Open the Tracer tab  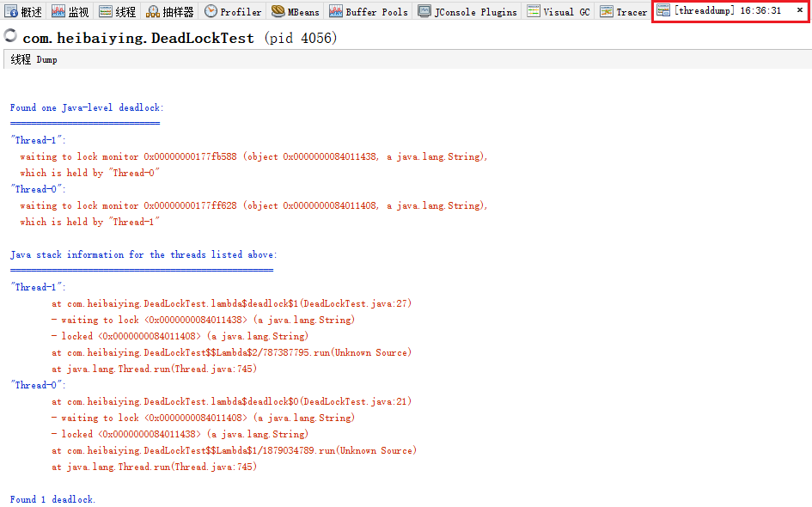click(624, 12)
